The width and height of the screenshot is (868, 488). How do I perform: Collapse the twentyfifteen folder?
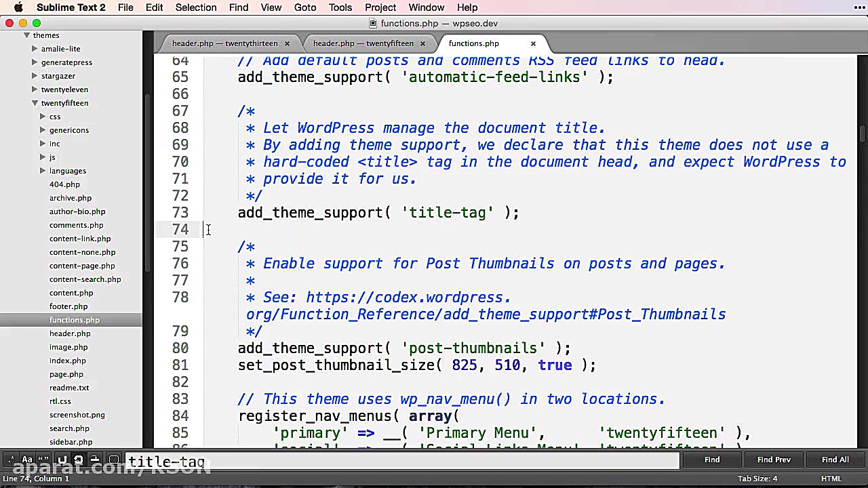coord(35,103)
